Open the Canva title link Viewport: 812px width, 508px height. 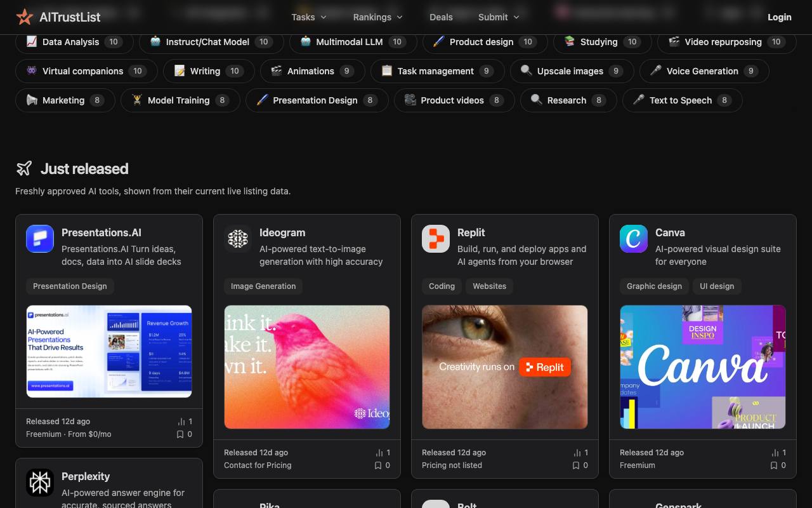(670, 232)
